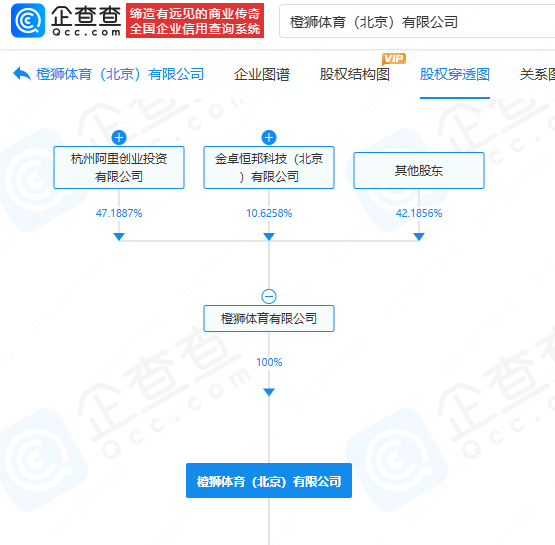Click the Qcc logo icon

click(x=28, y=21)
